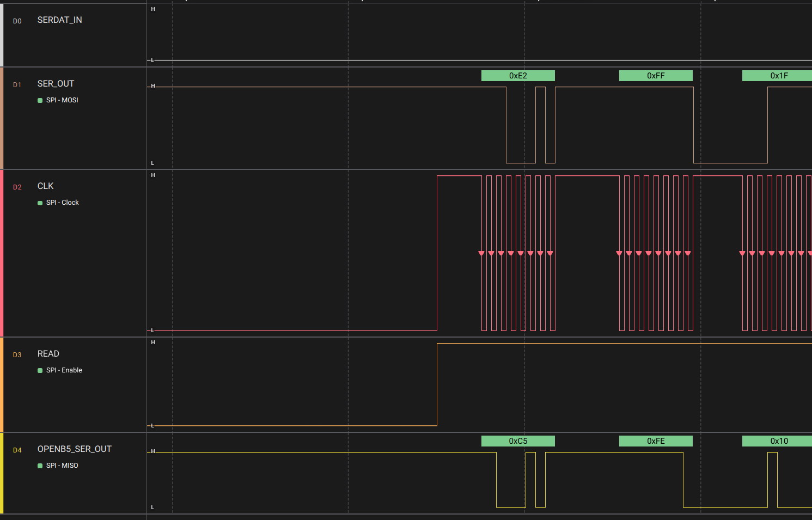This screenshot has height=520, width=812.
Task: Click the OPENB5_SER_OUT channel name
Action: (74, 449)
